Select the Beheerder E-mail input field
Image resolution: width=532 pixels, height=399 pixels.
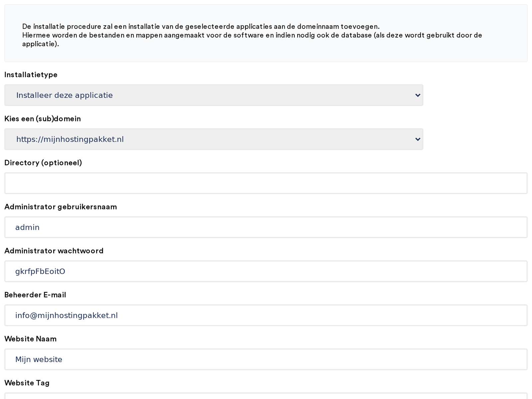point(266,315)
